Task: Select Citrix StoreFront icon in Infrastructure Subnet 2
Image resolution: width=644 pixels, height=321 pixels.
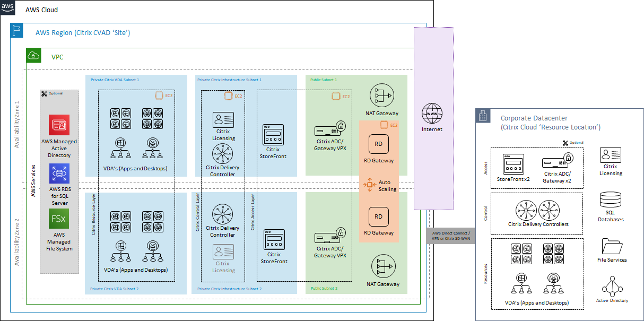Action: (274, 239)
